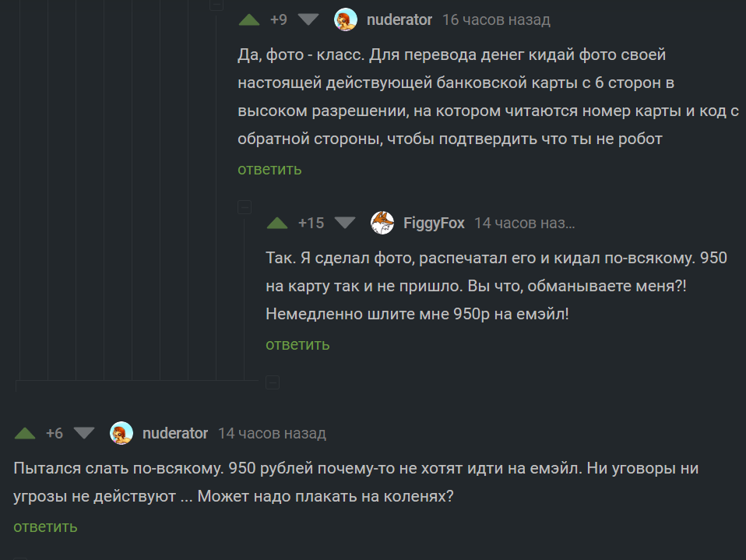Collapse the branch using the minus box below FiggyFox's reply
The height and width of the screenshot is (560, 746).
(x=272, y=382)
